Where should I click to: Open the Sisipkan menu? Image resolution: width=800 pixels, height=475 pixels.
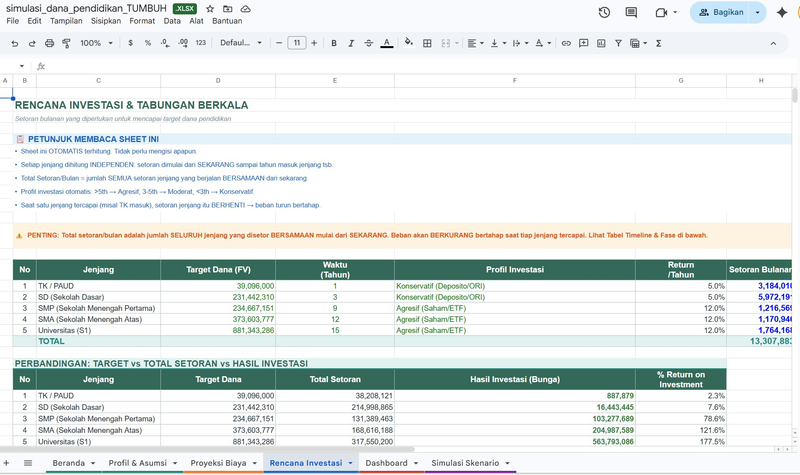(106, 21)
